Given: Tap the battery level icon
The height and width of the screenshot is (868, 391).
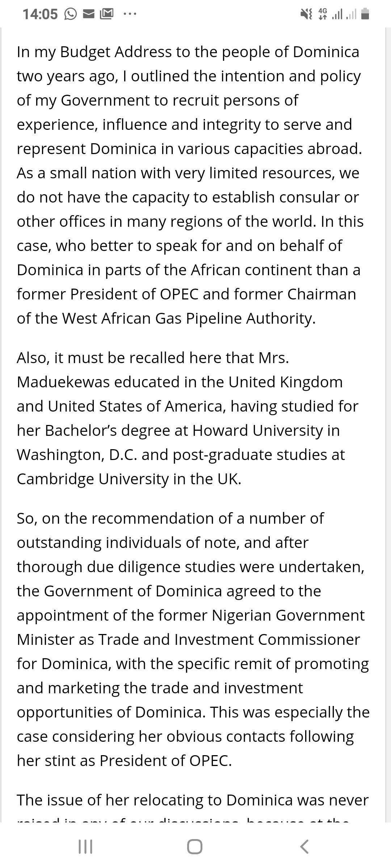Looking at the screenshot, I should [x=365, y=14].
